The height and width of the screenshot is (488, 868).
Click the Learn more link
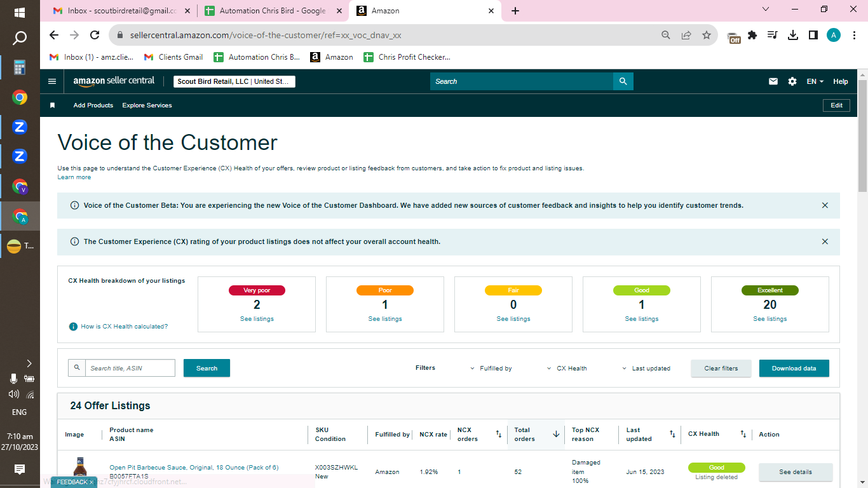click(74, 177)
